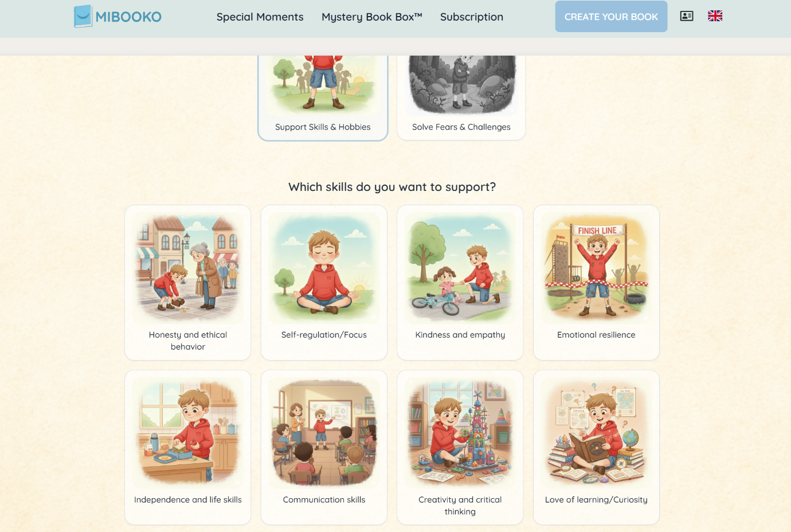Screen dimensions: 791x532
Task: Choose Independence and life skills card
Action: [188, 448]
